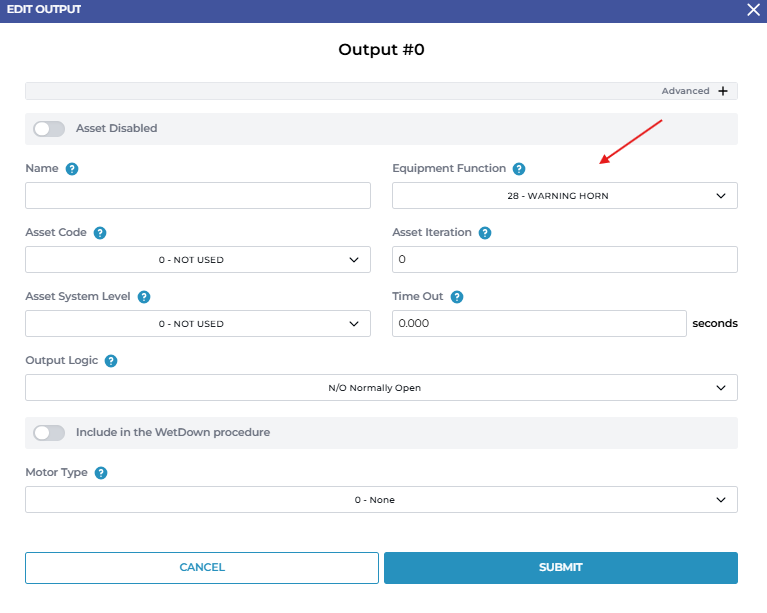Show help for the Time Out field

(457, 297)
